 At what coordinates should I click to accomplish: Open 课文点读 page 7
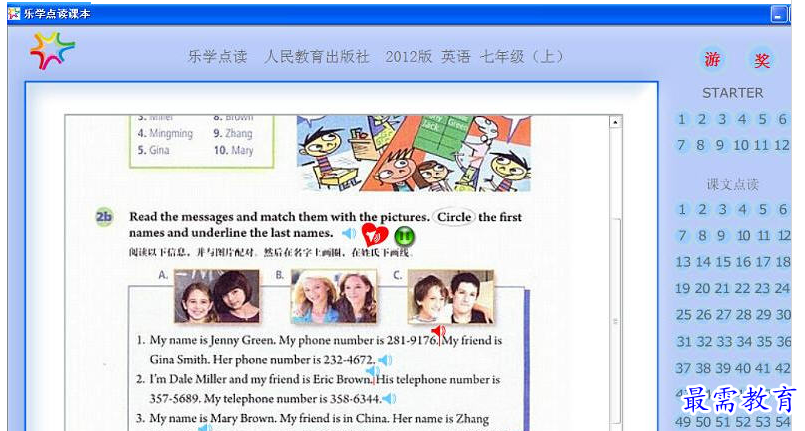[682, 236]
